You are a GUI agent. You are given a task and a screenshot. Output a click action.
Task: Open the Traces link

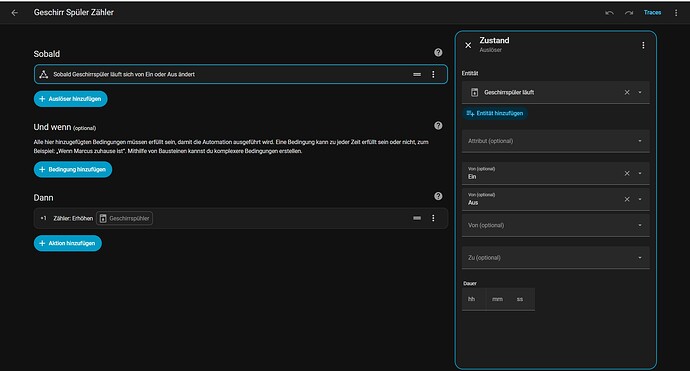pos(652,13)
